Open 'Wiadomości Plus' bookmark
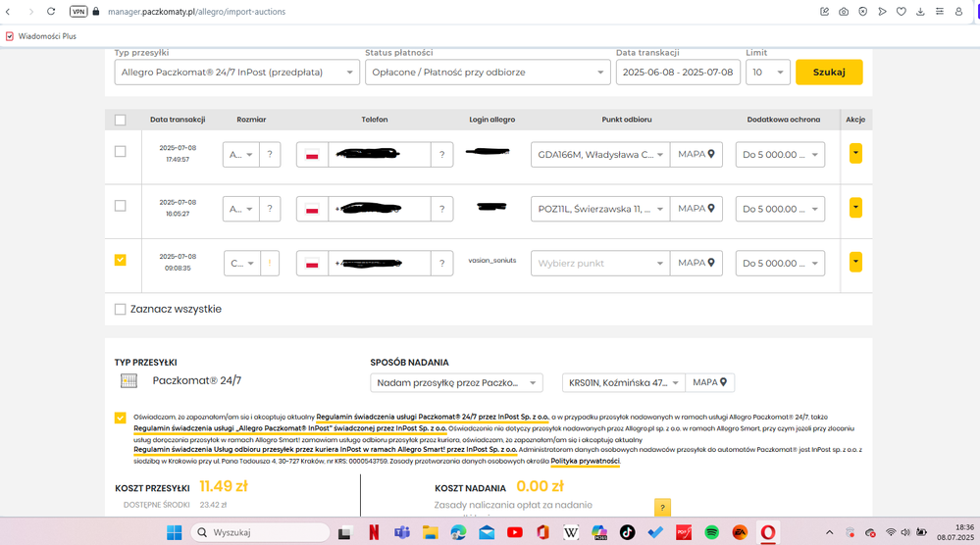Viewport: 980px width, 545px height. [41, 36]
